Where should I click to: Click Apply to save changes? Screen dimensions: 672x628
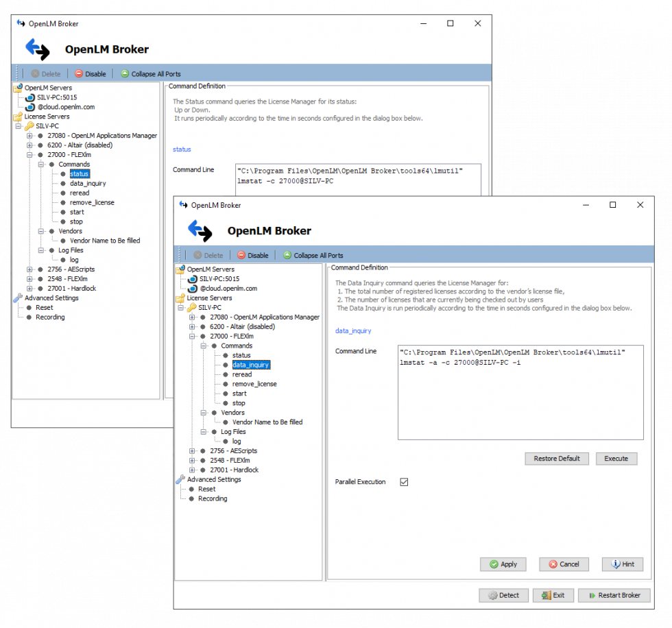pyautogui.click(x=503, y=564)
